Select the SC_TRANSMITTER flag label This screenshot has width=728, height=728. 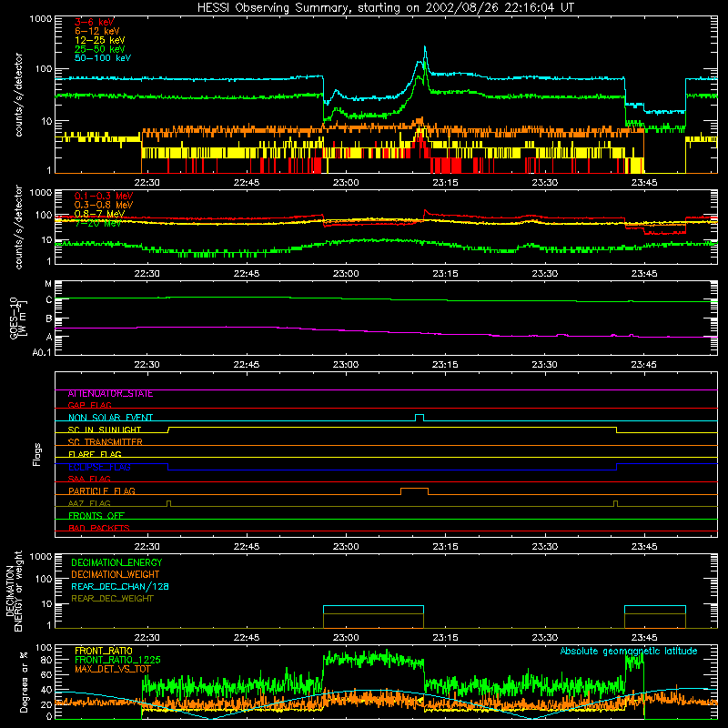coord(106,442)
